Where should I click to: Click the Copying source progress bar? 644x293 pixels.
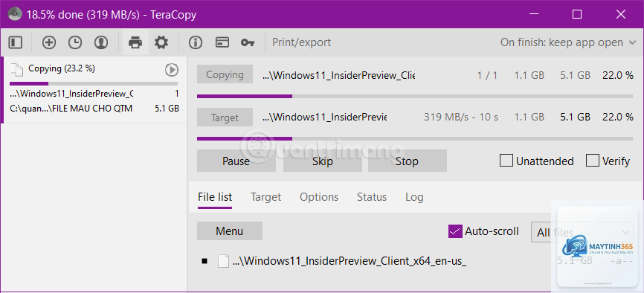click(415, 96)
